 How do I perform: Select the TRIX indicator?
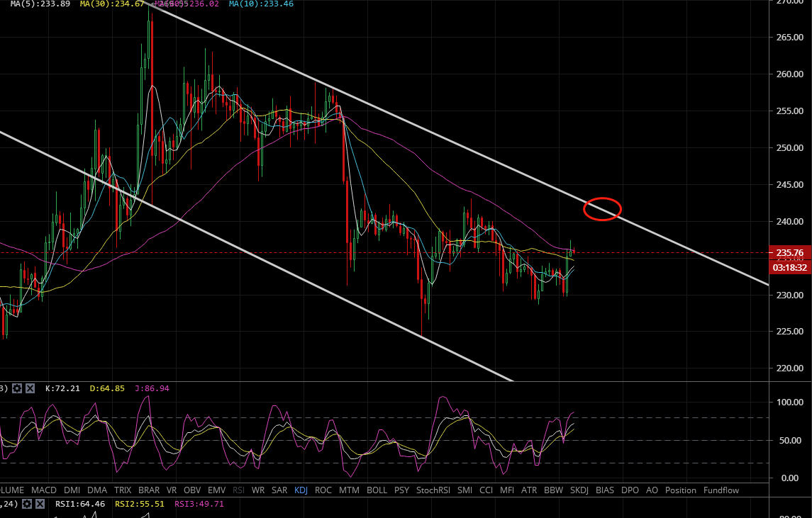(x=123, y=490)
